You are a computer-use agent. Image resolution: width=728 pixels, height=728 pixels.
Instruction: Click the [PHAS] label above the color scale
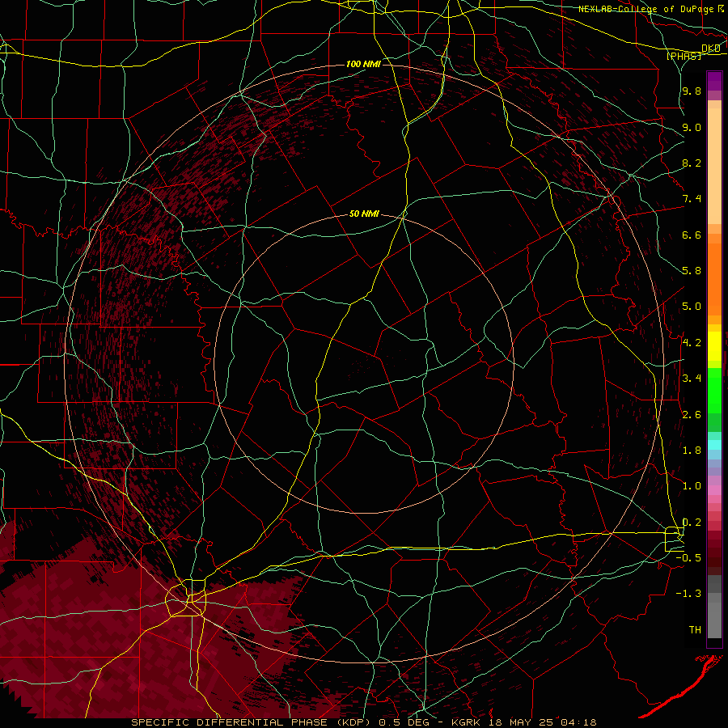[684, 56]
